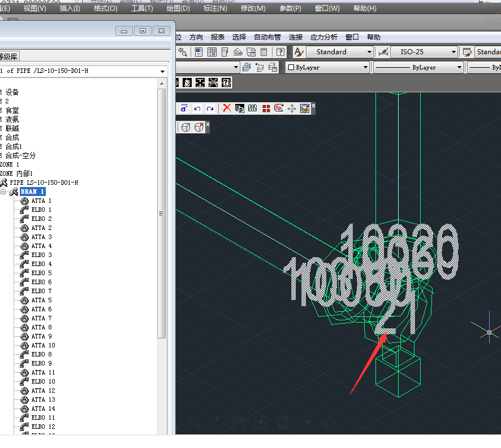501x448 pixels.
Task: Select the 液氨 tree entry
Action: click(12, 119)
